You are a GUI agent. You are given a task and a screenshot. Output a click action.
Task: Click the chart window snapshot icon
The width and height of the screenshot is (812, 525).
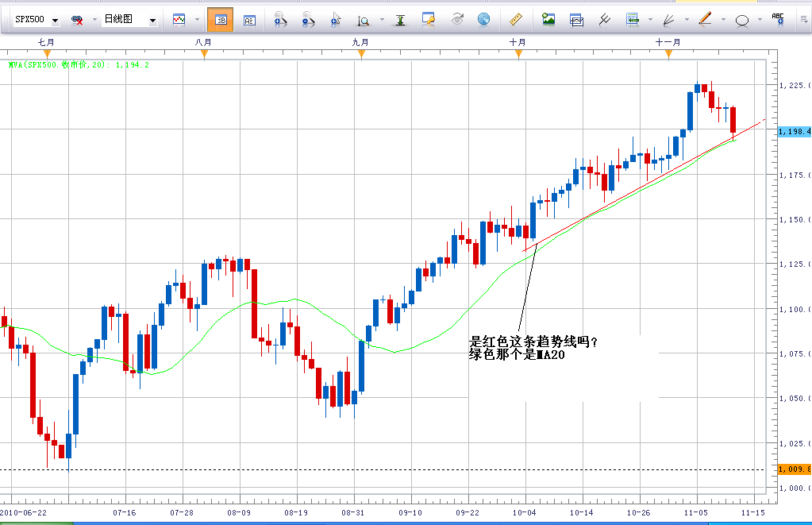[x=576, y=20]
